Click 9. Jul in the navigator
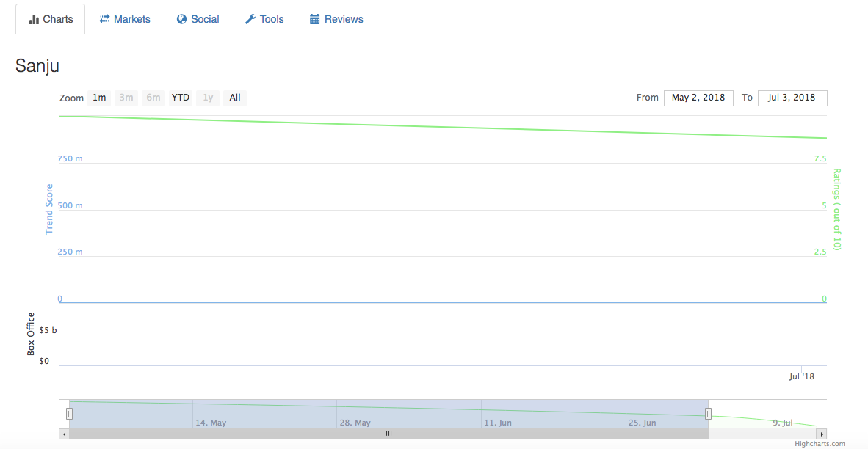Image resolution: width=868 pixels, height=449 pixels. [x=784, y=423]
